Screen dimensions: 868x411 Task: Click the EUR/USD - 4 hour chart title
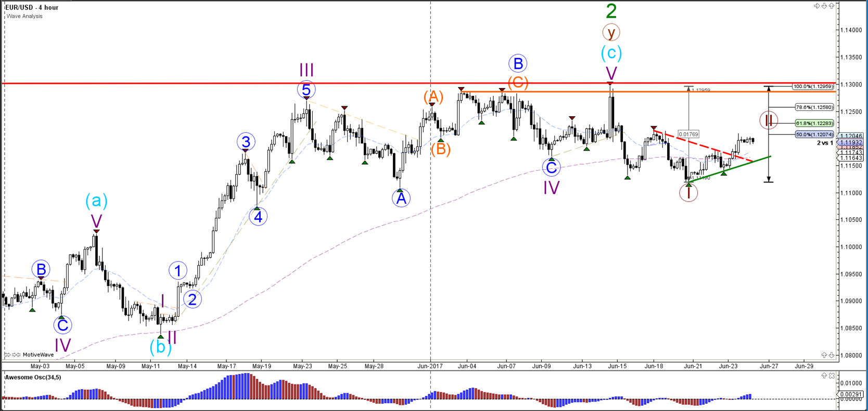[32, 7]
